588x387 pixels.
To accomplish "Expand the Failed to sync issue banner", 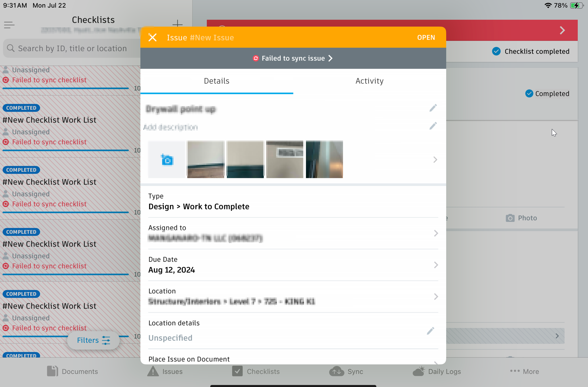I will pos(293,58).
